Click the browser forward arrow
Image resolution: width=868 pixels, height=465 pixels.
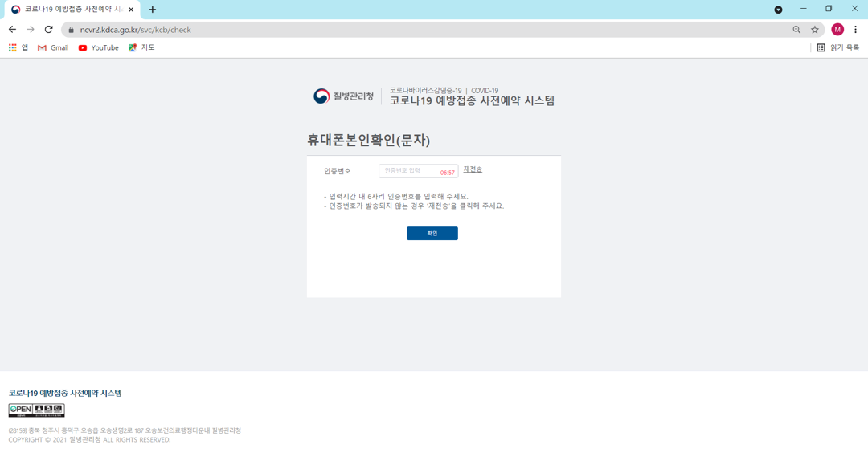coord(31,29)
